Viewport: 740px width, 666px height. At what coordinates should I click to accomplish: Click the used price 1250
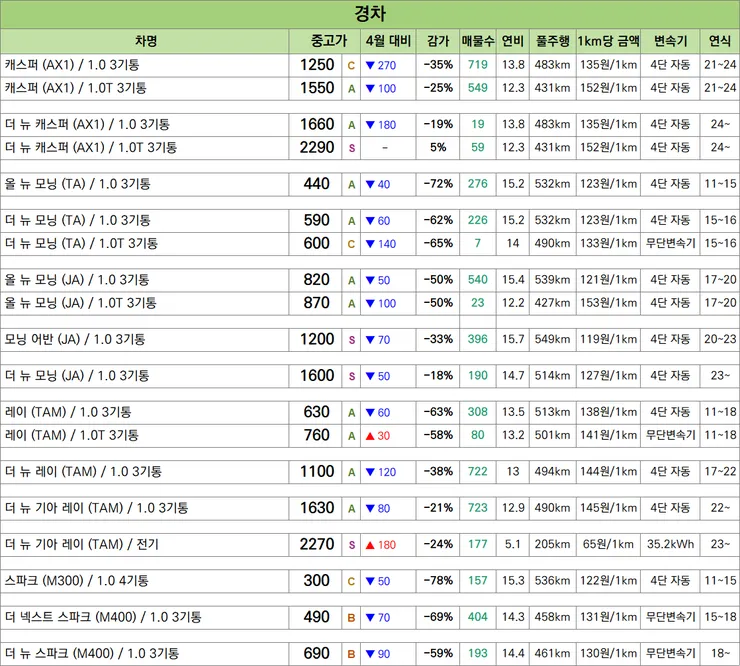coord(317,65)
